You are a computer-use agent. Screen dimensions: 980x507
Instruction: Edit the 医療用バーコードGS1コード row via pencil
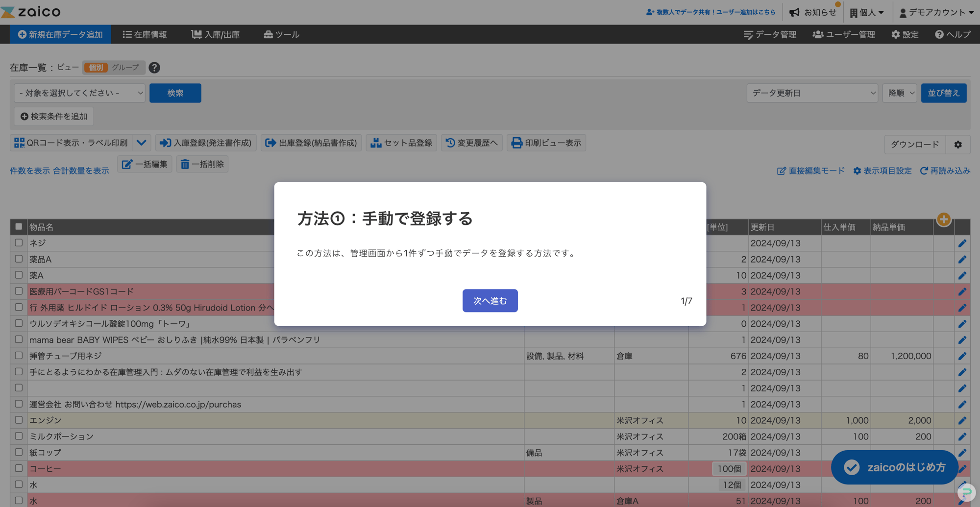click(x=962, y=292)
